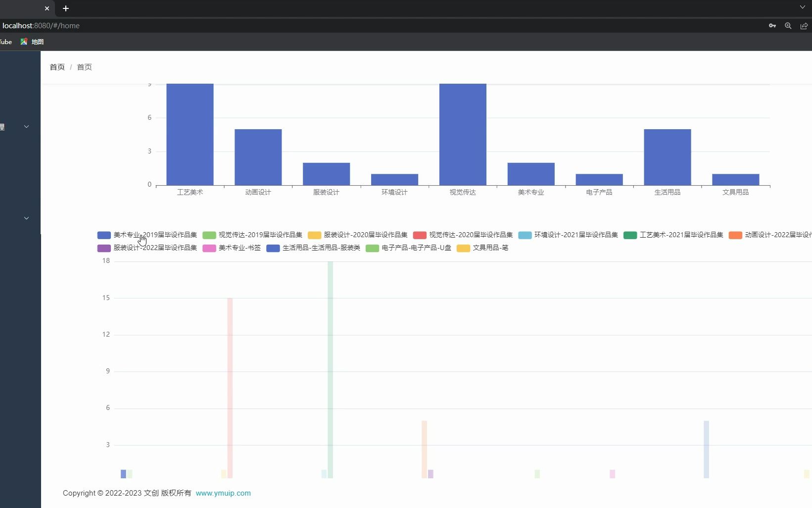Toggle the 文具用品-笔 legend item
This screenshot has width=812, height=508.
coord(482,248)
